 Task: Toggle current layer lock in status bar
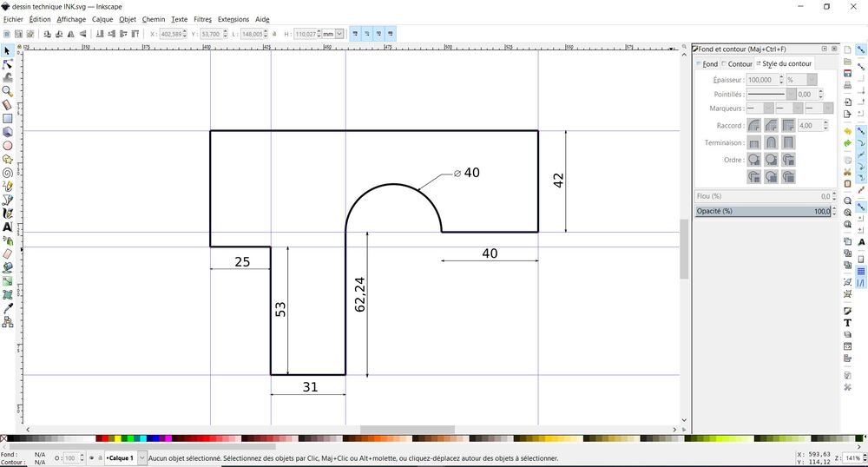pyautogui.click(x=100, y=458)
